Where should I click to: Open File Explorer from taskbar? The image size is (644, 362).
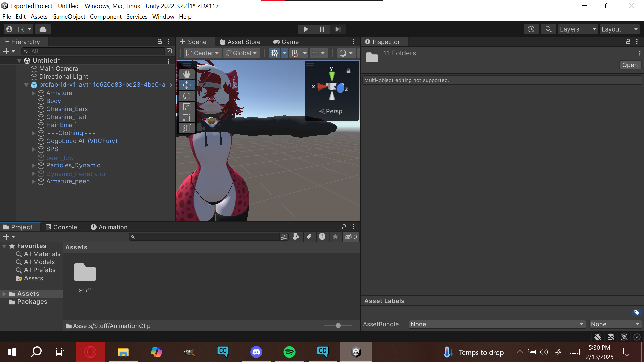point(123,352)
